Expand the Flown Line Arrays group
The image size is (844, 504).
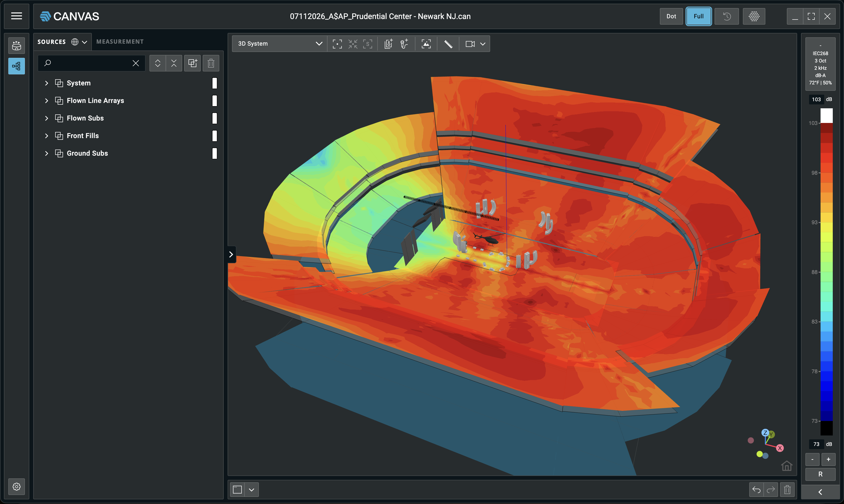click(x=47, y=101)
